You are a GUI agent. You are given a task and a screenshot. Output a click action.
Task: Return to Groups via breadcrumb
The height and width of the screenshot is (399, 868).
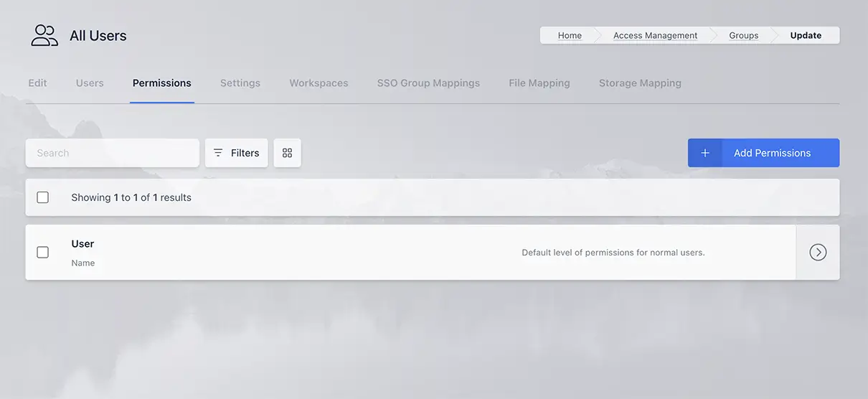click(743, 35)
